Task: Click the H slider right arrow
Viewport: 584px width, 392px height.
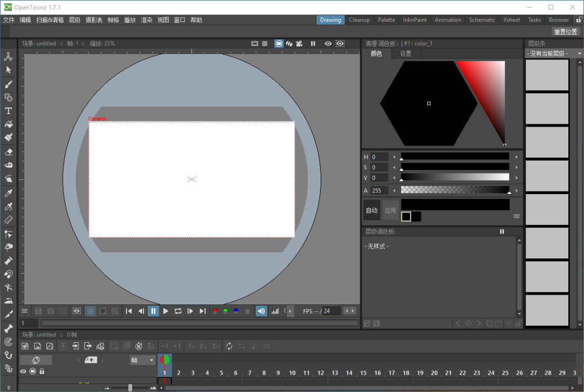Action: click(516, 157)
